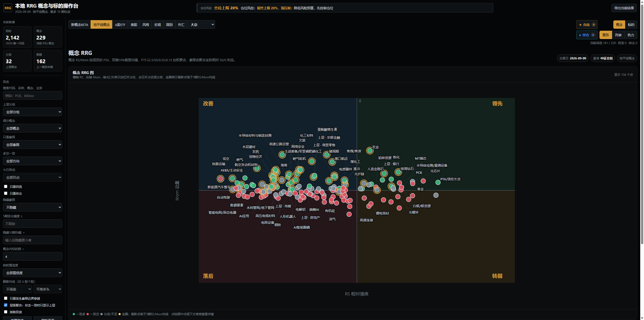
Task: Click the RRG logo icon
Action: [x=8, y=8]
